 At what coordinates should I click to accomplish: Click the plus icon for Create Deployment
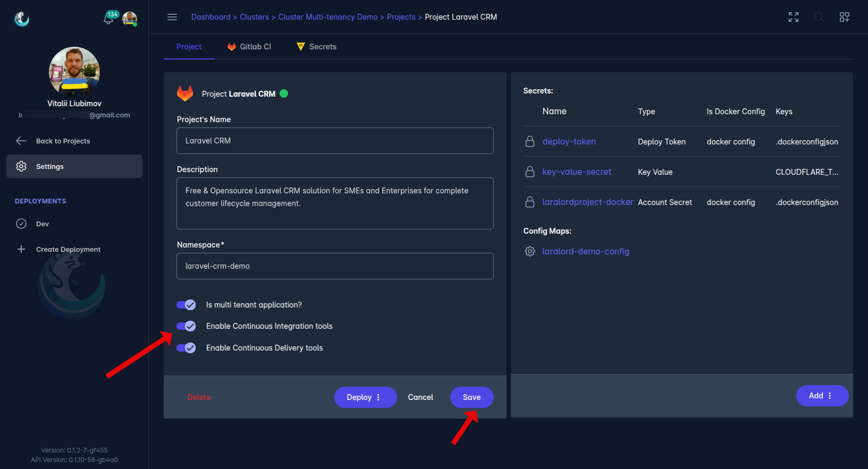click(21, 249)
